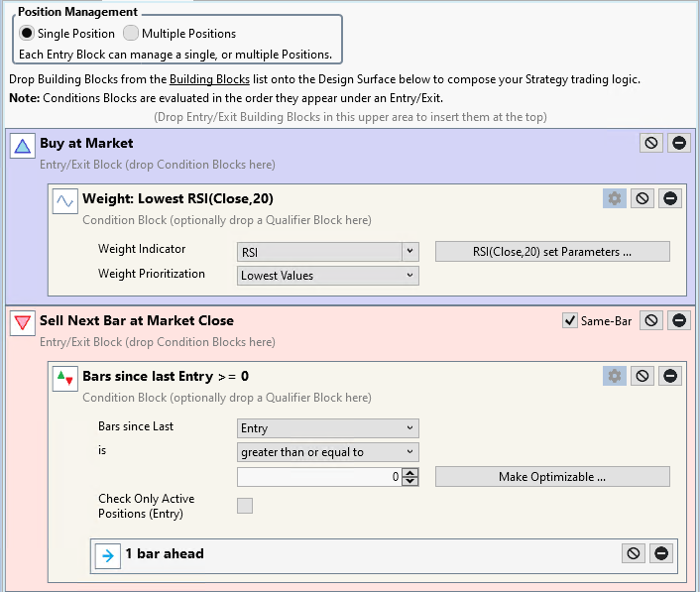Expand the Bars since Last Entry dropdown

pyautogui.click(x=328, y=428)
